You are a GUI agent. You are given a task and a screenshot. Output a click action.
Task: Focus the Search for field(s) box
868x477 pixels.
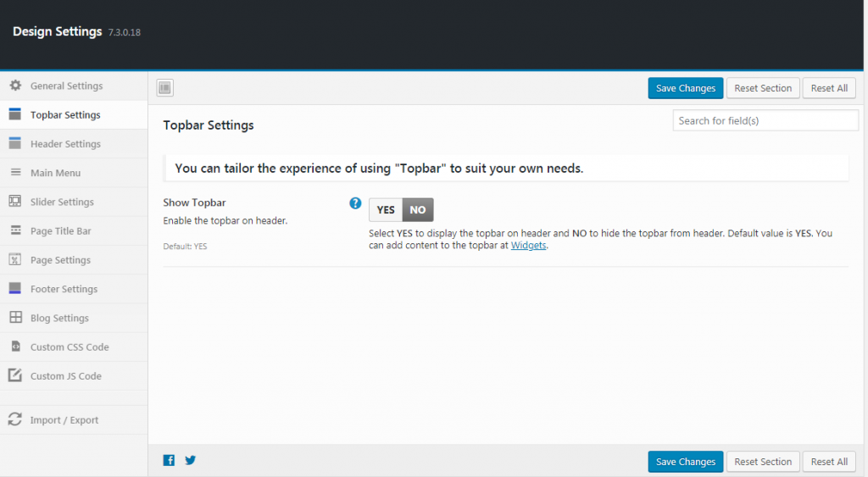[x=765, y=120]
